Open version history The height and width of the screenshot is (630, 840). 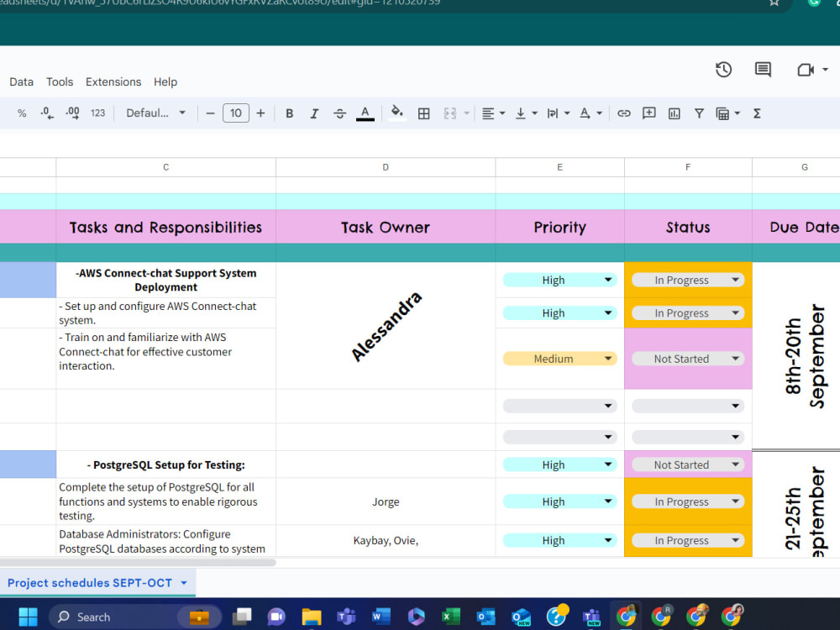[x=723, y=70]
